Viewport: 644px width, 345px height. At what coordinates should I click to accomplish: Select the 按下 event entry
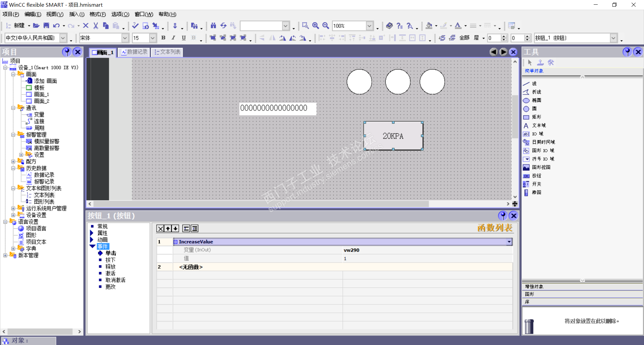(110, 260)
